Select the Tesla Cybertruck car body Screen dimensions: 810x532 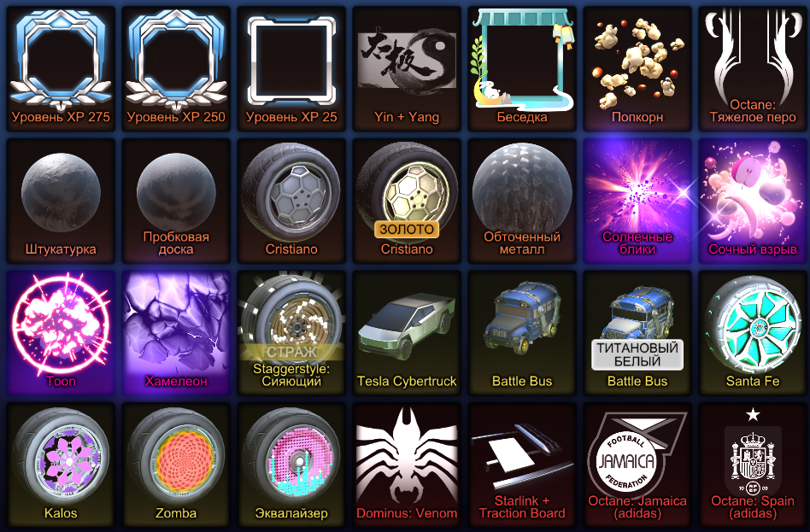coord(407,333)
